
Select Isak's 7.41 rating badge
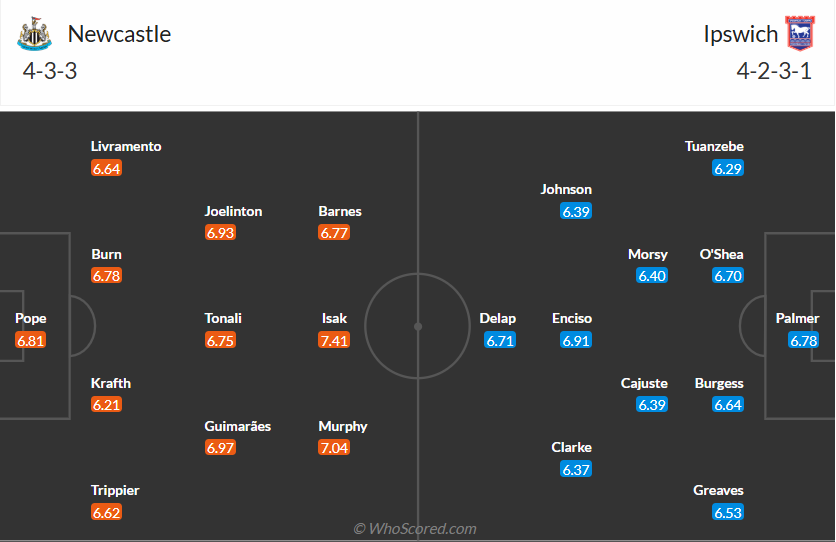(x=334, y=340)
